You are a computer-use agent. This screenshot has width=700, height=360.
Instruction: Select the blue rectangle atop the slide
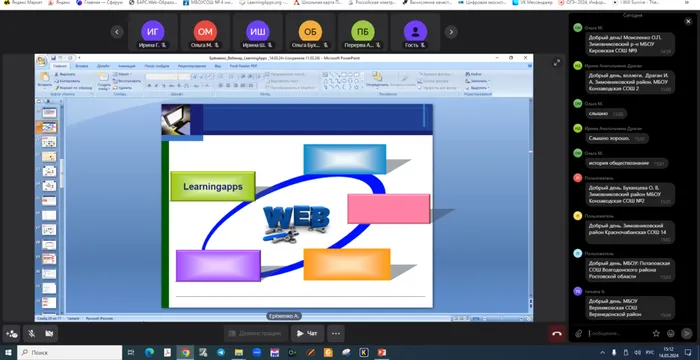(345, 159)
